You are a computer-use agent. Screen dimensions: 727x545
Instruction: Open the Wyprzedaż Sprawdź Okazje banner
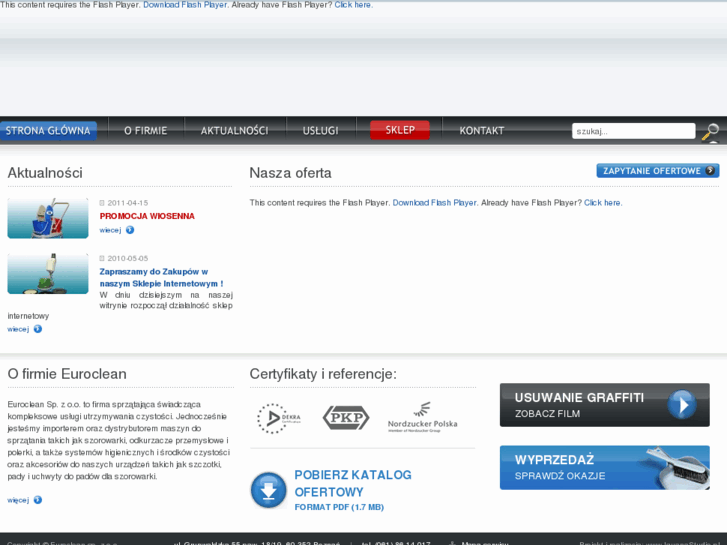point(605,468)
